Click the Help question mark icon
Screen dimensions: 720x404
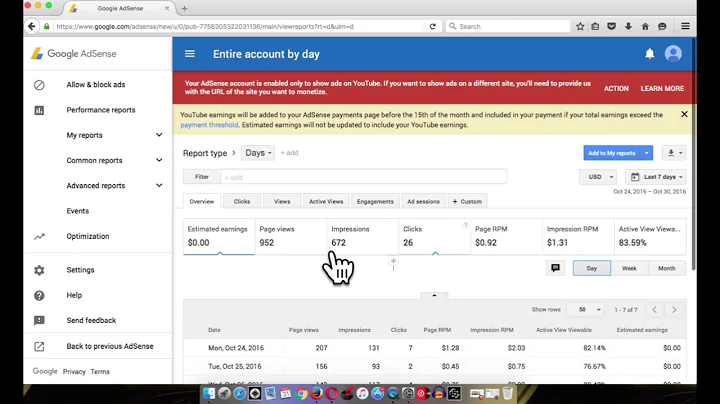(x=39, y=295)
